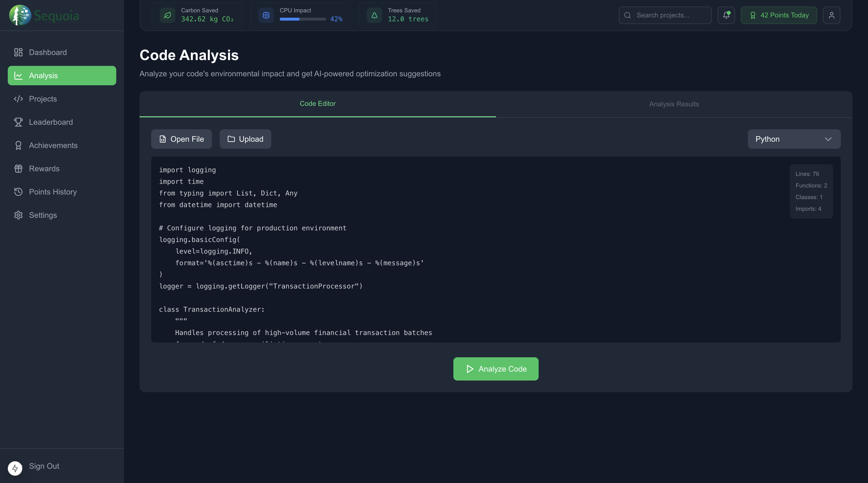Switch to the Analysis Results tab

674,104
